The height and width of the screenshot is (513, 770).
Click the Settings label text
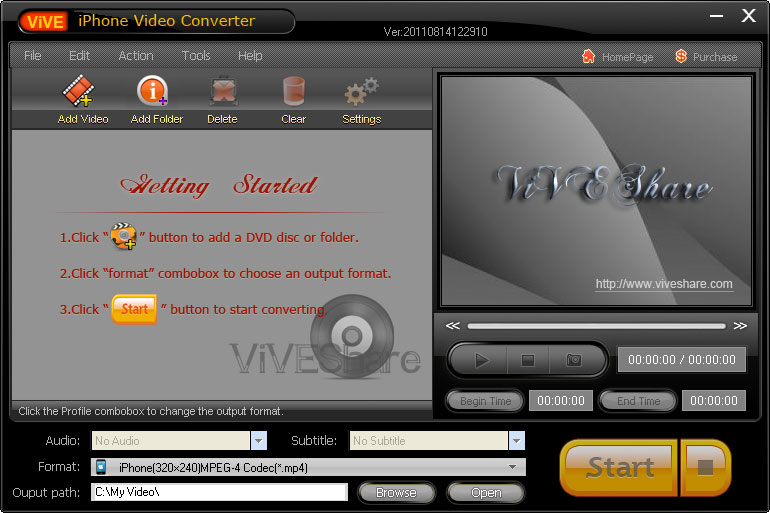[x=361, y=119]
